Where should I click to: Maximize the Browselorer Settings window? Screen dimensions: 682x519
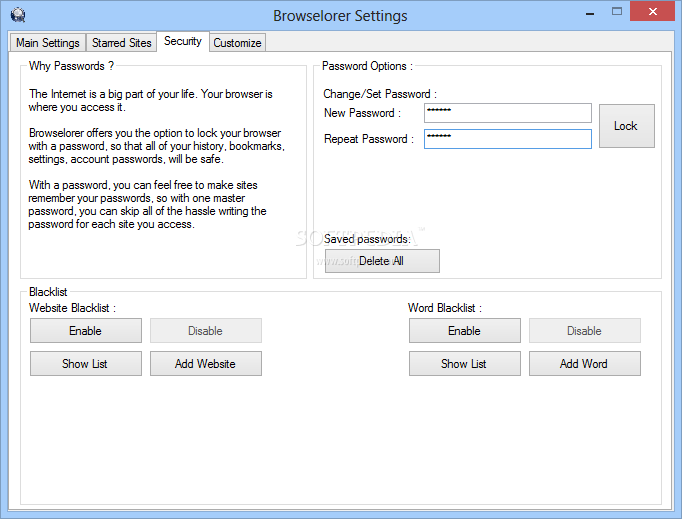point(617,12)
